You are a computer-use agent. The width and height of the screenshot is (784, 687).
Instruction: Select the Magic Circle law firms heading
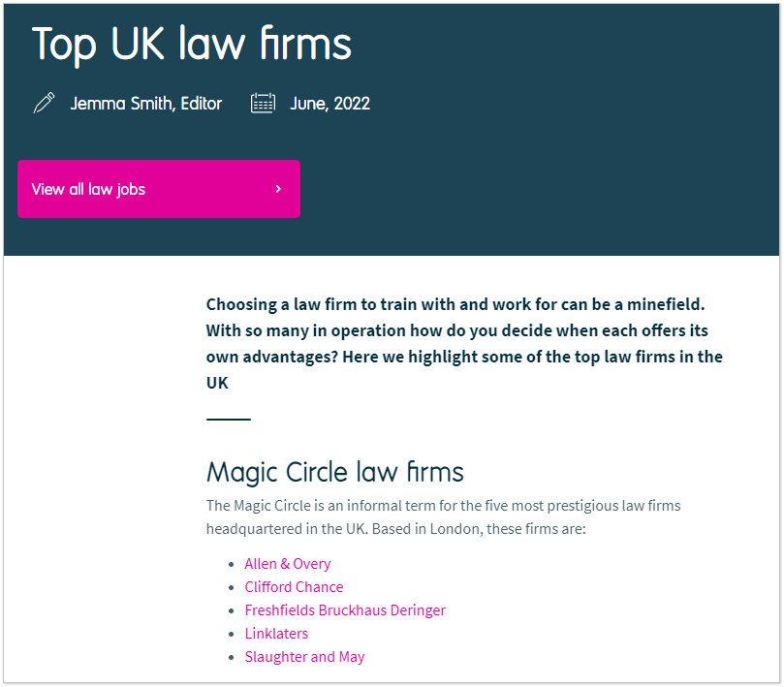(335, 472)
